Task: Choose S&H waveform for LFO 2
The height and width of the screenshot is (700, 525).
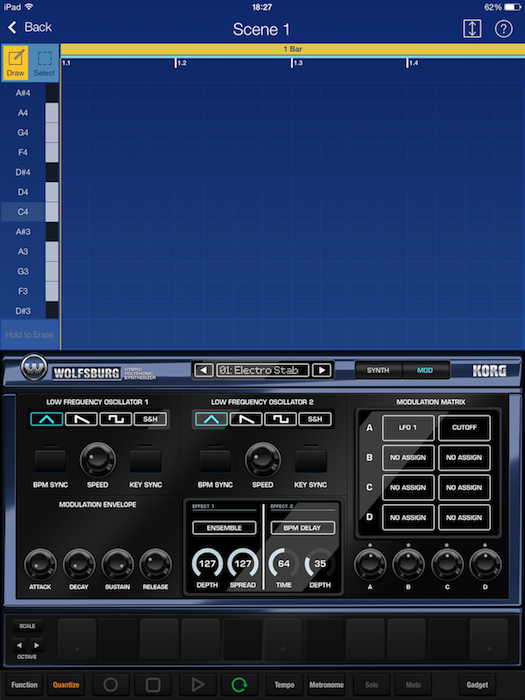Action: click(x=315, y=419)
